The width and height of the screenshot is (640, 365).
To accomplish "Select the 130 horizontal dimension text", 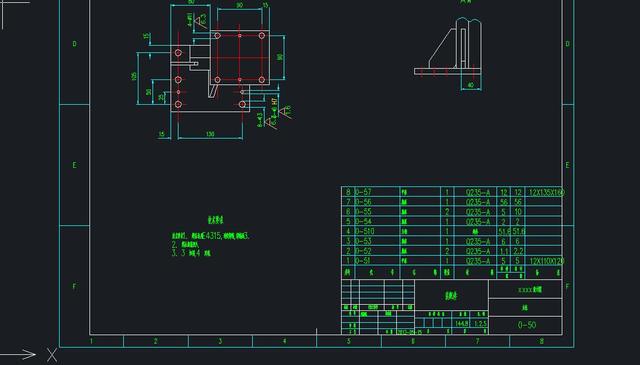I will tap(210, 134).
